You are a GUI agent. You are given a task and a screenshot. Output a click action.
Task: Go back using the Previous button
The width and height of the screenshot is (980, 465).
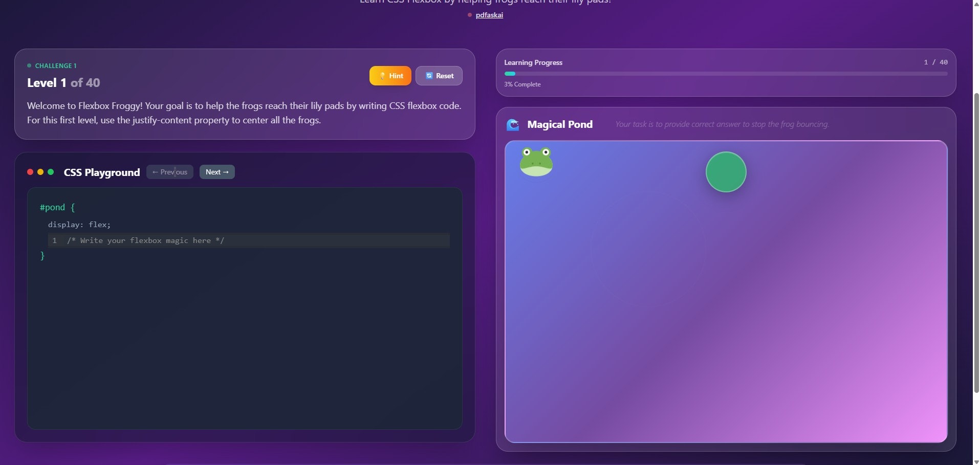click(x=169, y=172)
